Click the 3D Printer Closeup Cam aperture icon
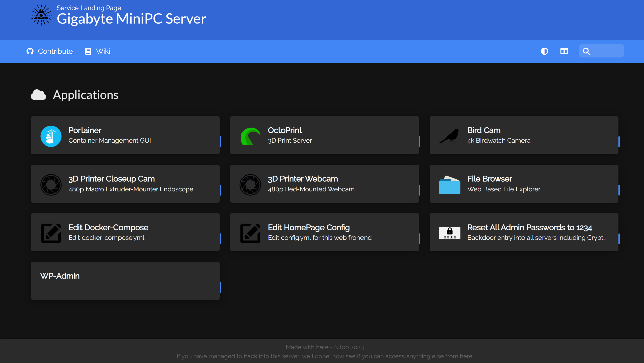Image resolution: width=644 pixels, height=363 pixels. (51, 185)
